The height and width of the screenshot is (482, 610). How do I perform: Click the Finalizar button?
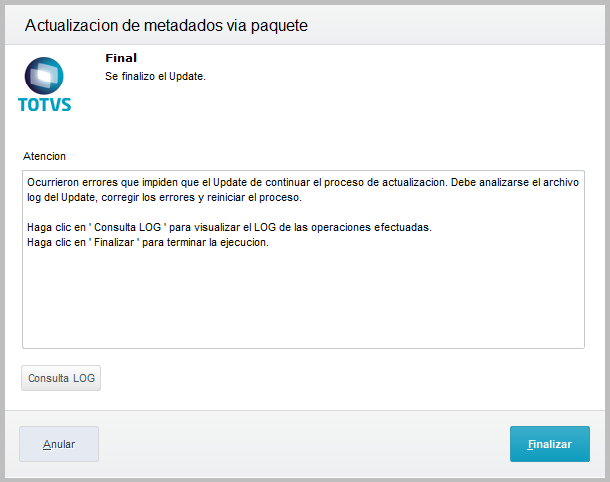(x=550, y=444)
